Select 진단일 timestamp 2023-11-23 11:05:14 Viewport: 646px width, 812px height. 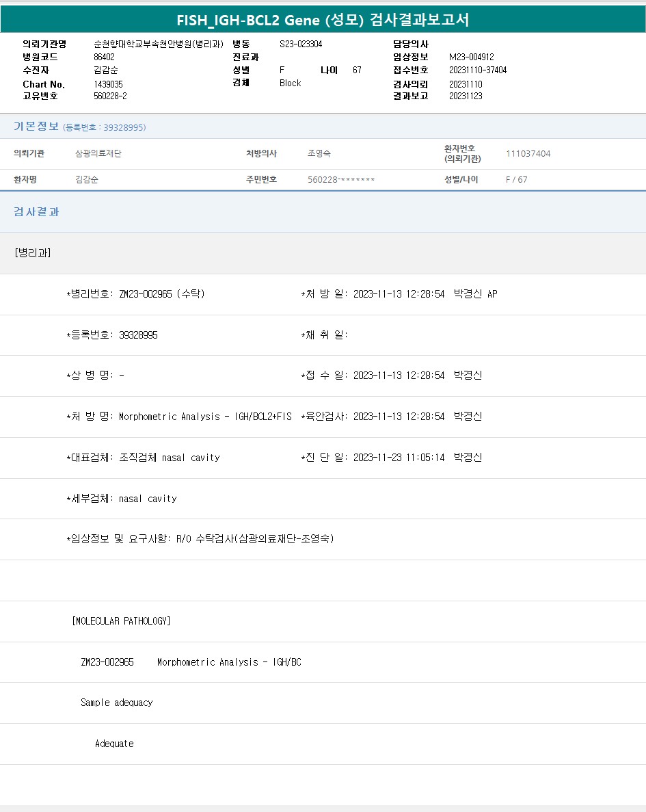399,458
